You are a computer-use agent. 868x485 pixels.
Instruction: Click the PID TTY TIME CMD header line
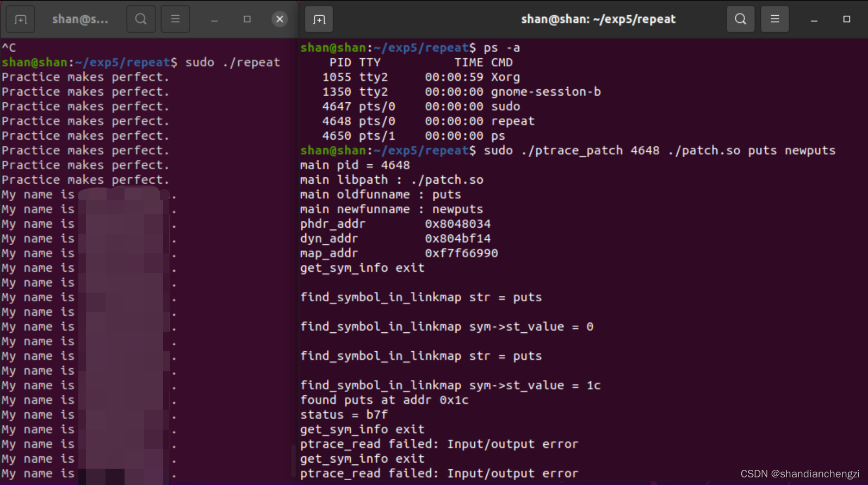coord(421,63)
